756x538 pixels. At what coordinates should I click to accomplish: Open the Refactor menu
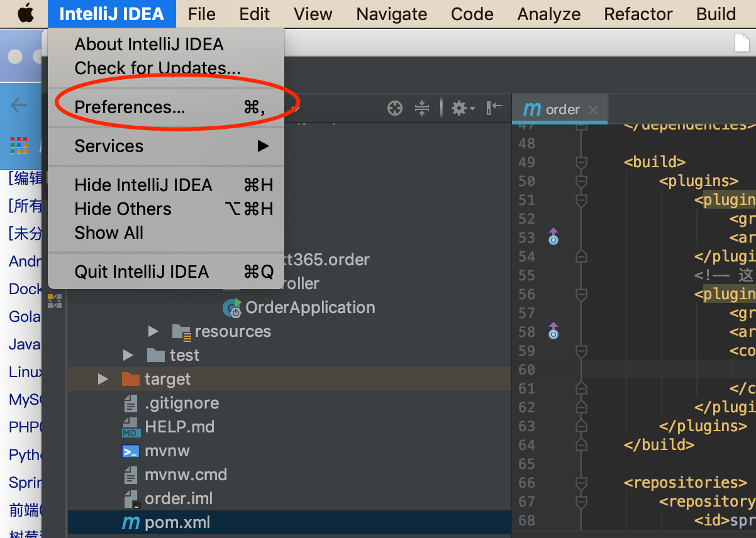coord(638,14)
